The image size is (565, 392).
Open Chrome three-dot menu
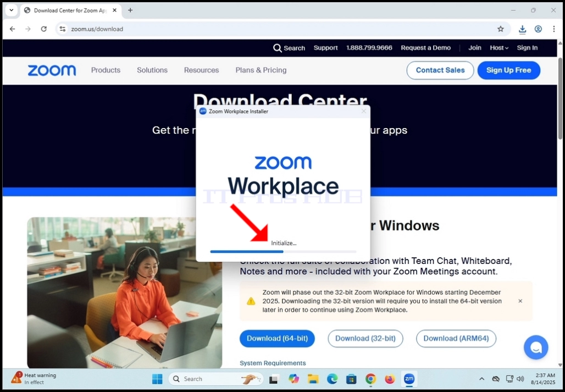554,29
